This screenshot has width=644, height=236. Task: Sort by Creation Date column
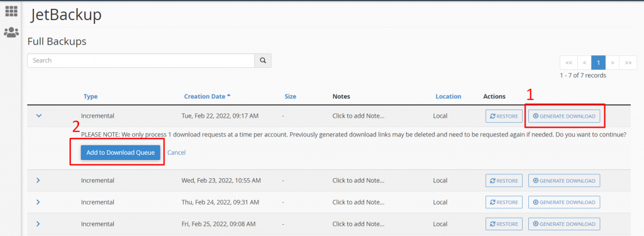pyautogui.click(x=208, y=97)
